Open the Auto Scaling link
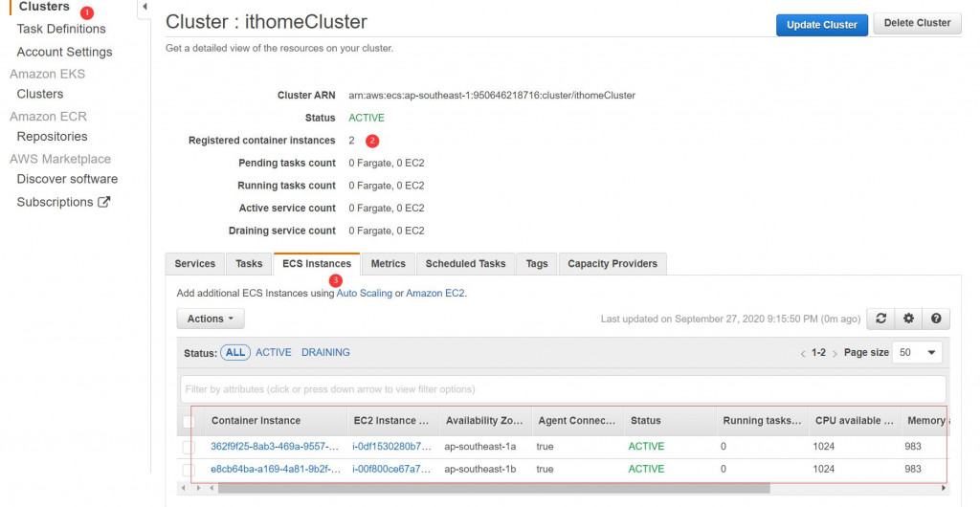Screen dimensions: 980x507 click(365, 293)
